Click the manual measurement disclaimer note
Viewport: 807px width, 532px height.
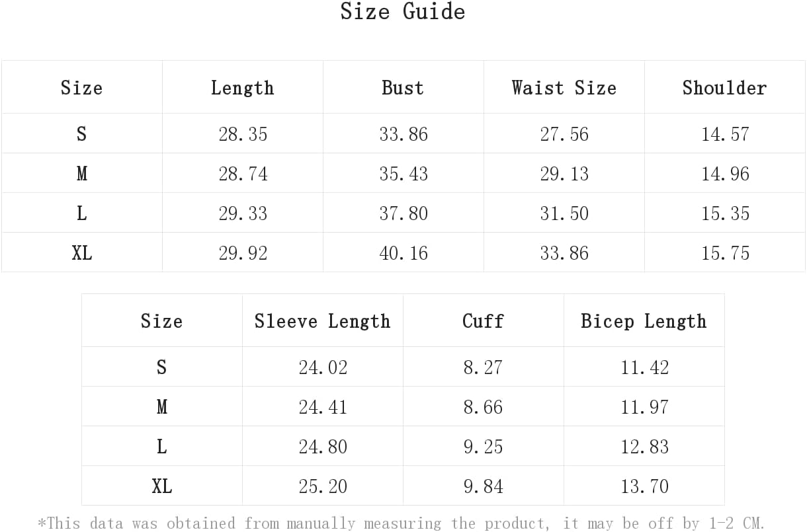click(402, 523)
